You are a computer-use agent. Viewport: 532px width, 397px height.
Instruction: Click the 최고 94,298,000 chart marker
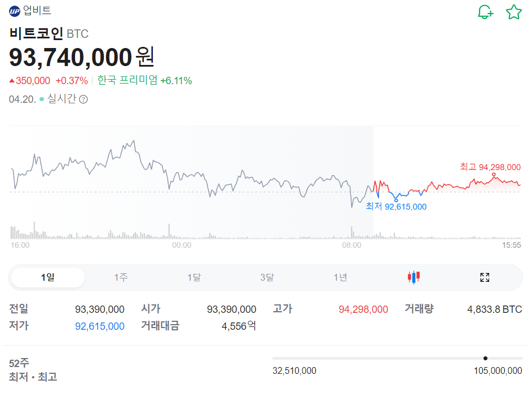click(490, 167)
